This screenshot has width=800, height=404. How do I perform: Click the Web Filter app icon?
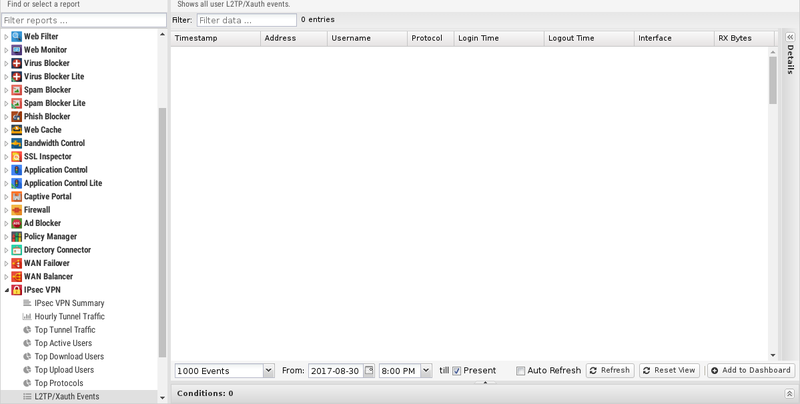[16, 36]
